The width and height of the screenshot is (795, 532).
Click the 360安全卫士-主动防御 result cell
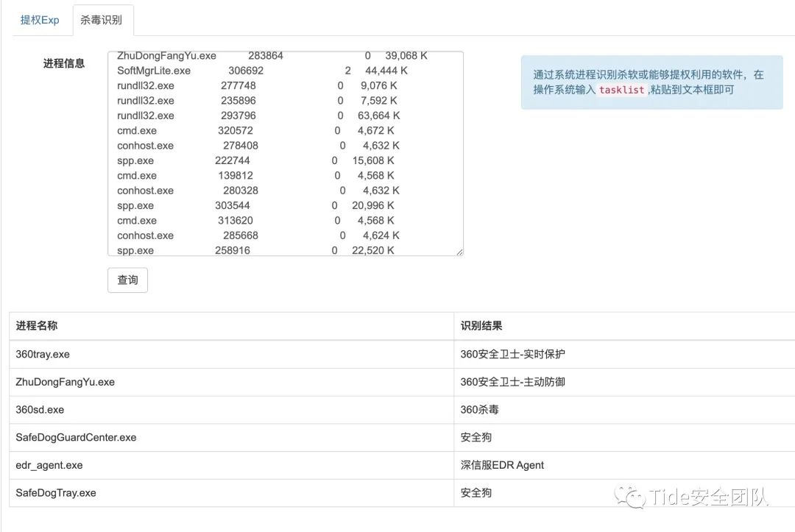pos(625,382)
